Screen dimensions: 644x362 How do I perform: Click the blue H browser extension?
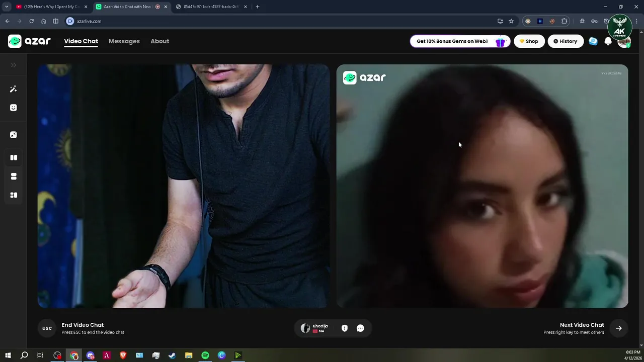(540, 21)
